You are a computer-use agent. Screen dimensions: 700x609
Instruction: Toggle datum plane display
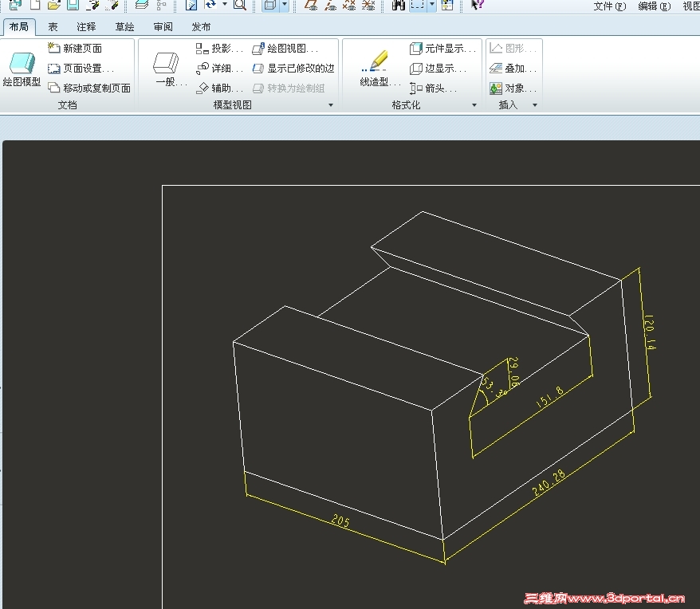311,5
